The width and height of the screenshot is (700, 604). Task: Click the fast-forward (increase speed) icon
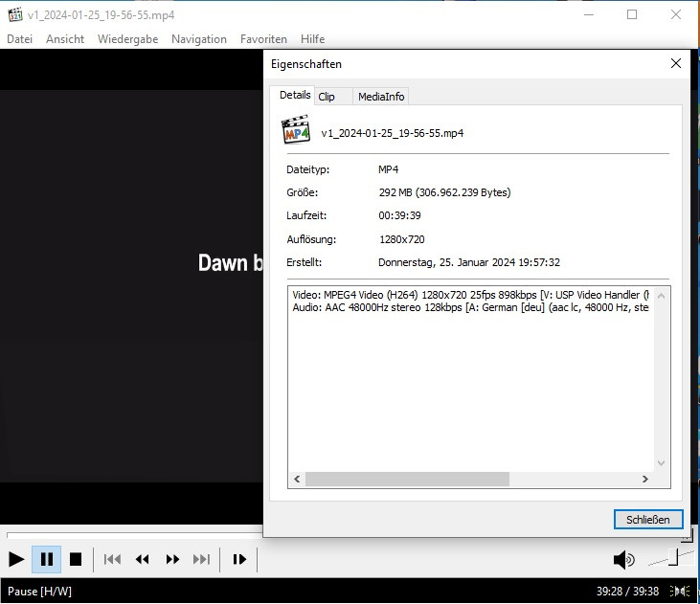point(172,559)
